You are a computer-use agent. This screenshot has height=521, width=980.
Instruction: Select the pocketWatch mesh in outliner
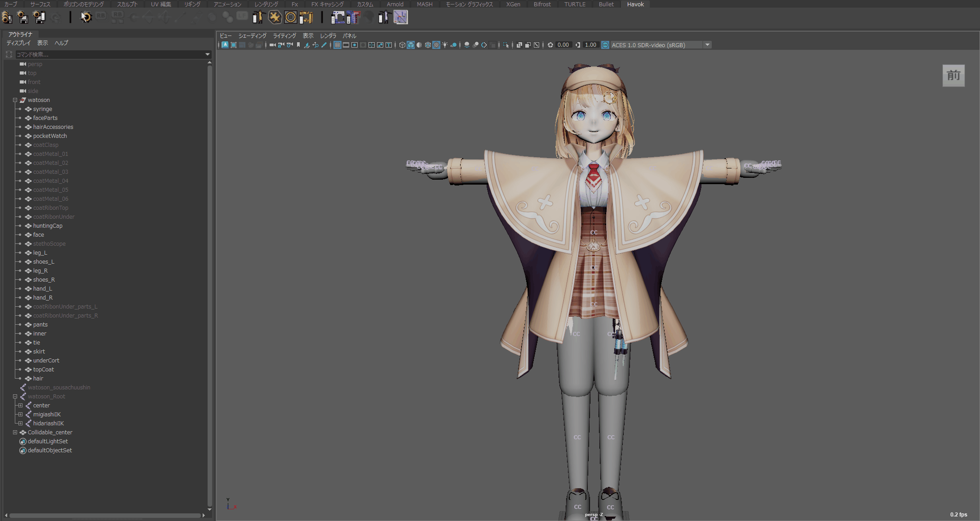point(50,136)
